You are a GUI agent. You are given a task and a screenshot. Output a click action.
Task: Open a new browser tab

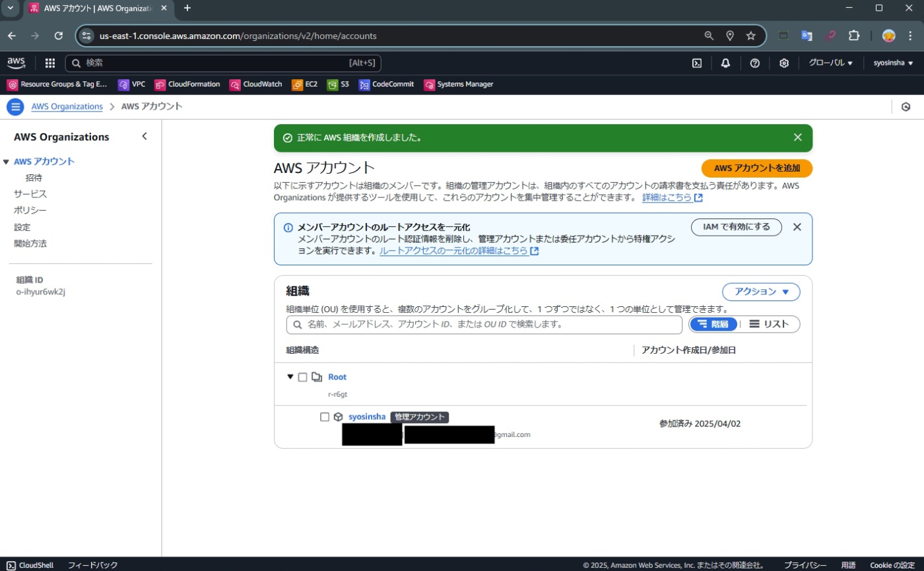[x=187, y=8]
